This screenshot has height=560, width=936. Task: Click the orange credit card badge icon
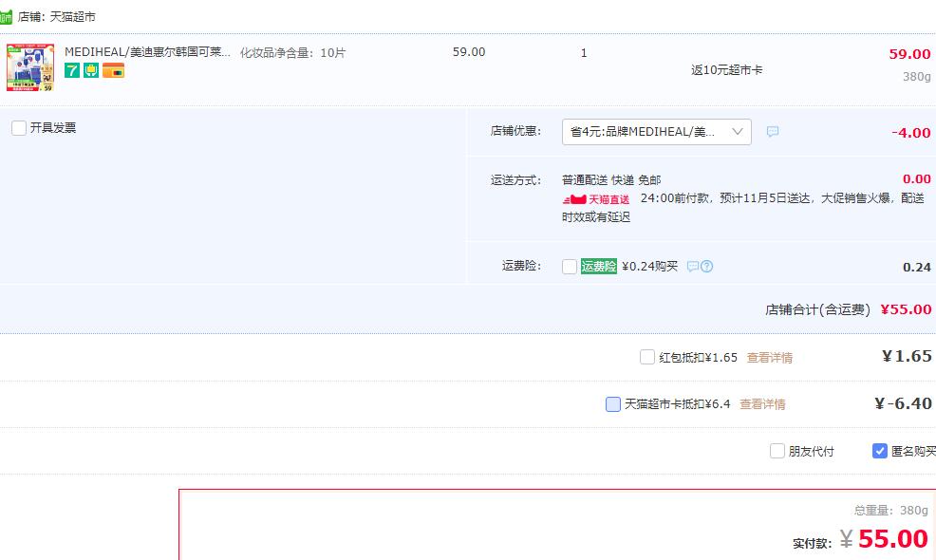click(x=113, y=70)
